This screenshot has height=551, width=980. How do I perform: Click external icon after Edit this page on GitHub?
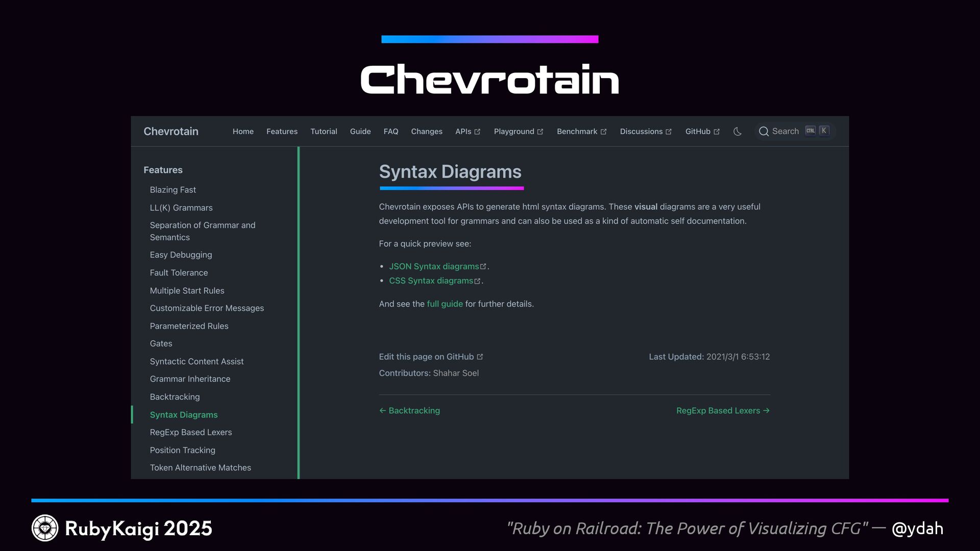(480, 357)
